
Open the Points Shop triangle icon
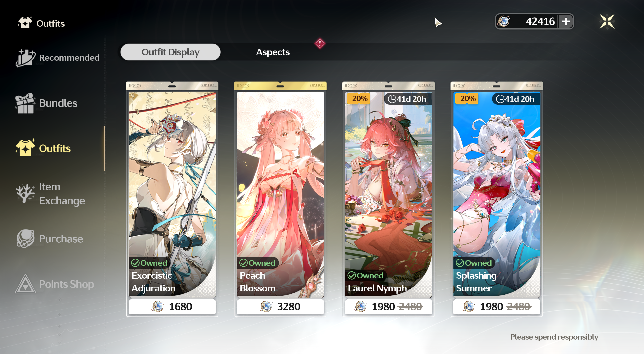(25, 284)
